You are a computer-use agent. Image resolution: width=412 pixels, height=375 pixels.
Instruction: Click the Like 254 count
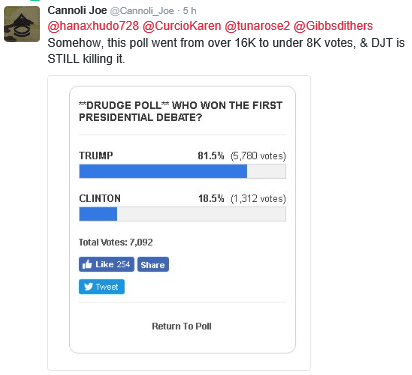(113, 264)
